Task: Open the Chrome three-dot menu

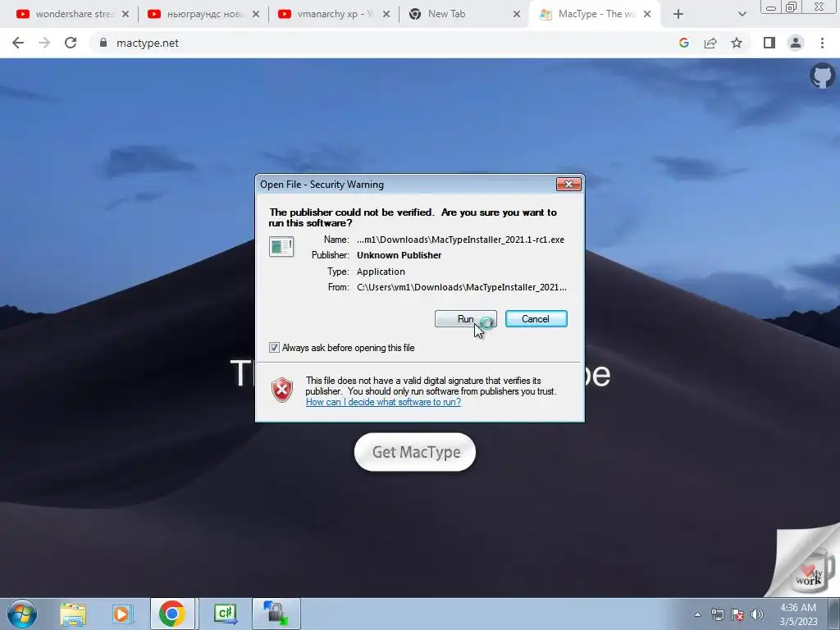Action: pos(822,43)
